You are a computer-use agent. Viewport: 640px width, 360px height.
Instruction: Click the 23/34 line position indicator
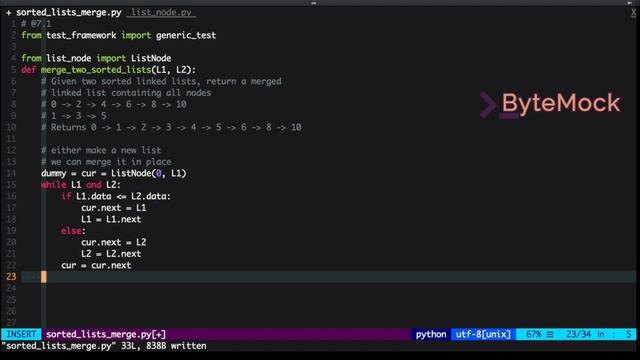(x=578, y=334)
